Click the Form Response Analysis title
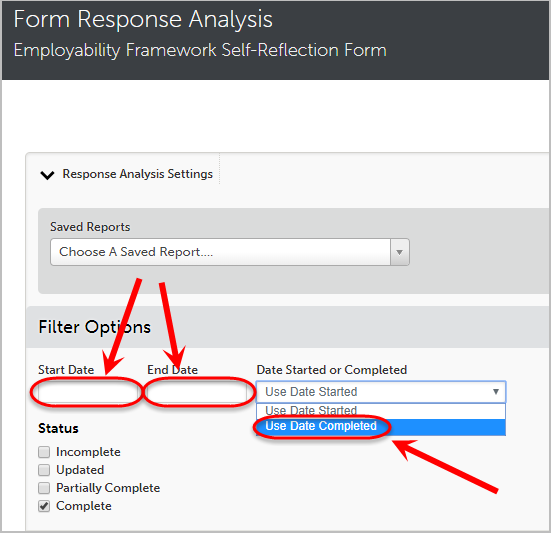Screen dimensions: 551x533 coord(143,19)
